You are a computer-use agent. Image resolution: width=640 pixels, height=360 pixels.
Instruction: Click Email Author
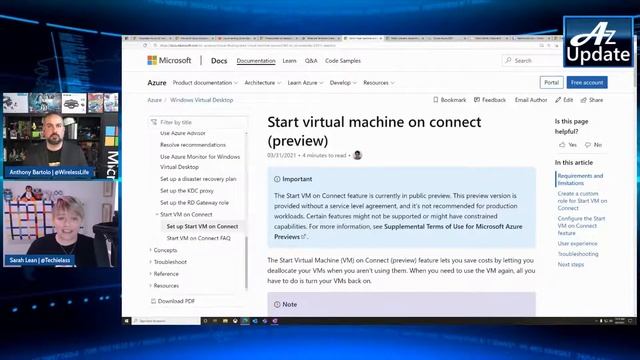click(531, 100)
